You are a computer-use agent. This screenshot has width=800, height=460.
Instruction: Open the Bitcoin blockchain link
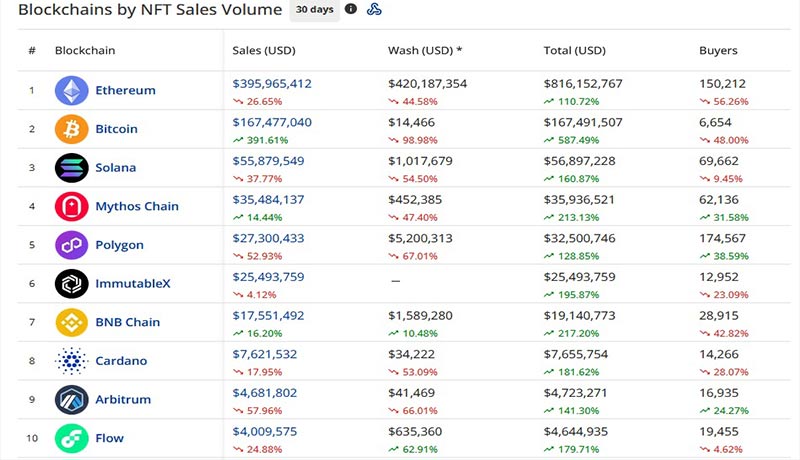coord(116,129)
